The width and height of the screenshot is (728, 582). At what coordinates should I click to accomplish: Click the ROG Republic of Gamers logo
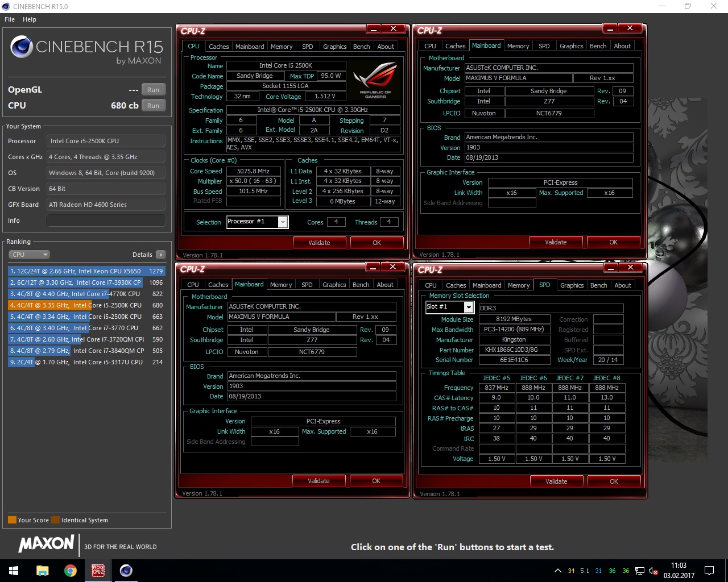[x=375, y=80]
